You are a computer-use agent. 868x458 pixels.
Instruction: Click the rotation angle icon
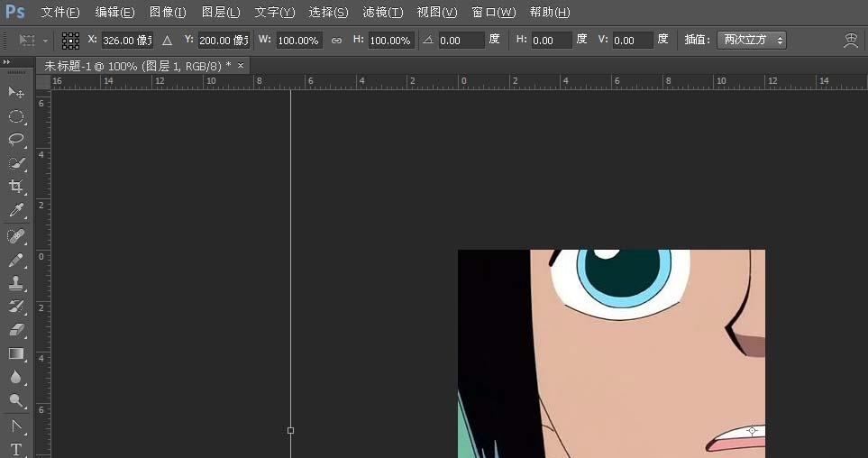428,40
